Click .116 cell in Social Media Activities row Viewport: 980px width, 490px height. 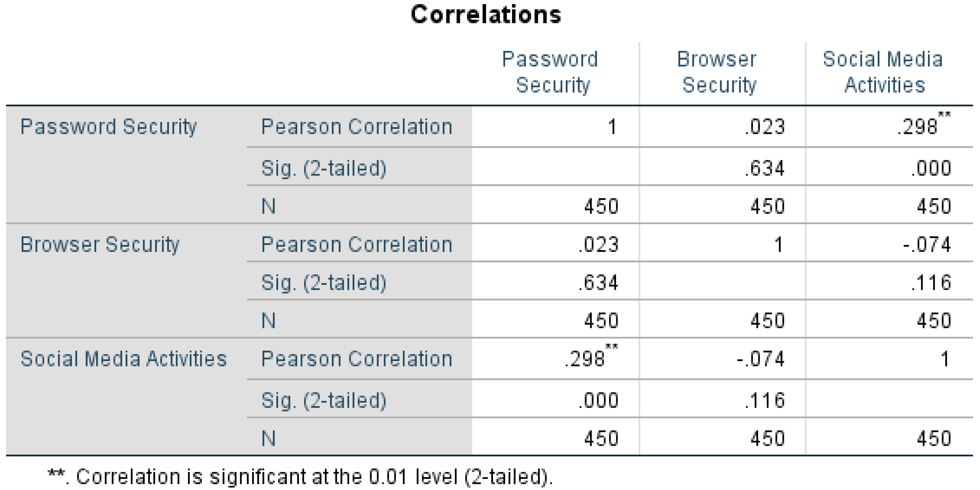765,400
